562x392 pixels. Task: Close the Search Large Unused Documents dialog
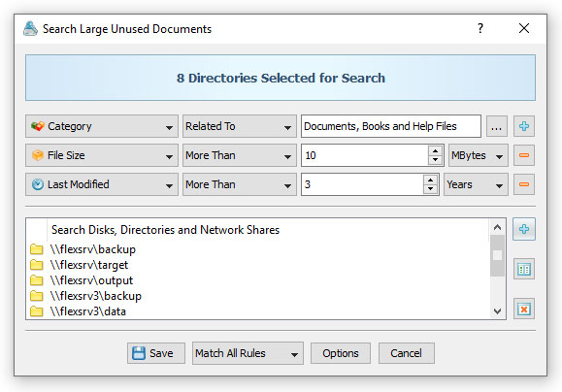(x=523, y=28)
